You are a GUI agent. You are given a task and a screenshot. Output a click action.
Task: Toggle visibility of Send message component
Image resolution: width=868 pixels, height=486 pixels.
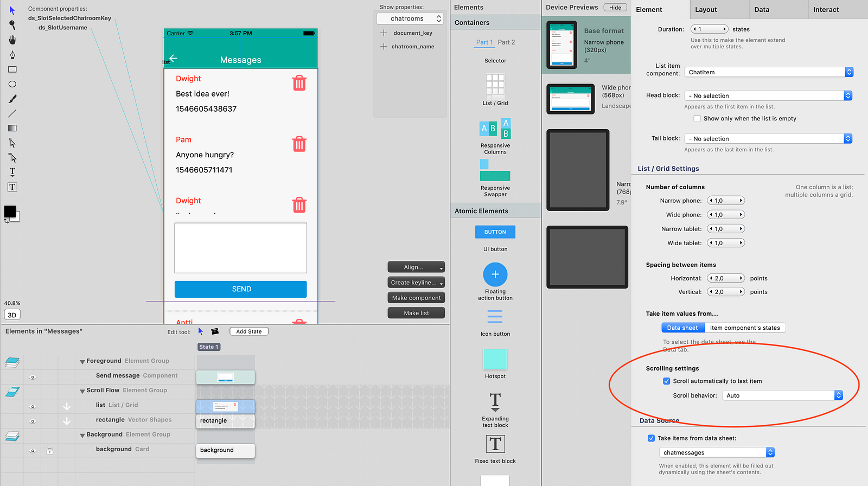33,377
